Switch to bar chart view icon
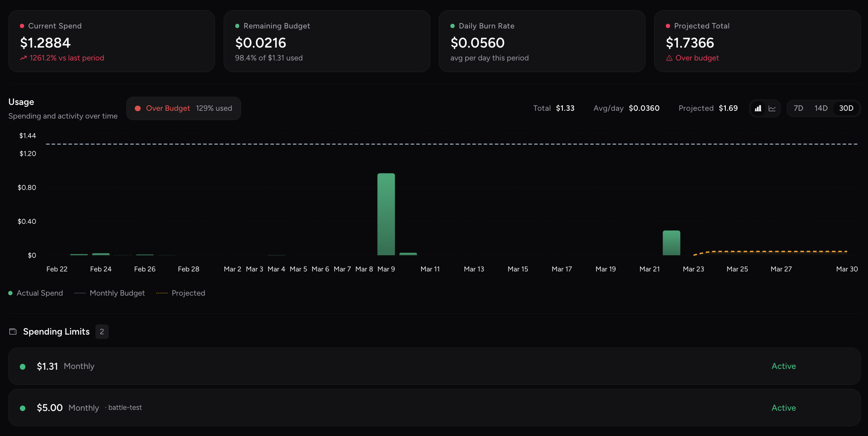The width and height of the screenshot is (868, 436). 758,108
